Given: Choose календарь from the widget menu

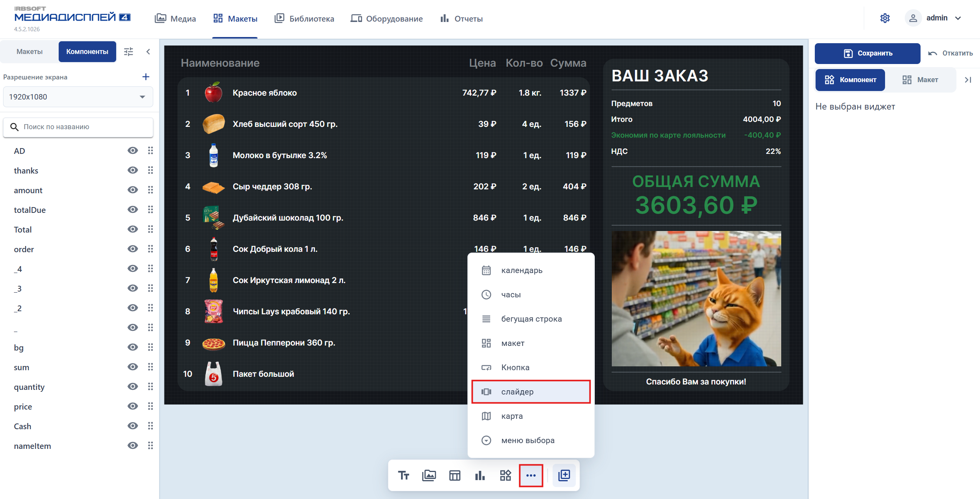Looking at the screenshot, I should click(x=531, y=270).
